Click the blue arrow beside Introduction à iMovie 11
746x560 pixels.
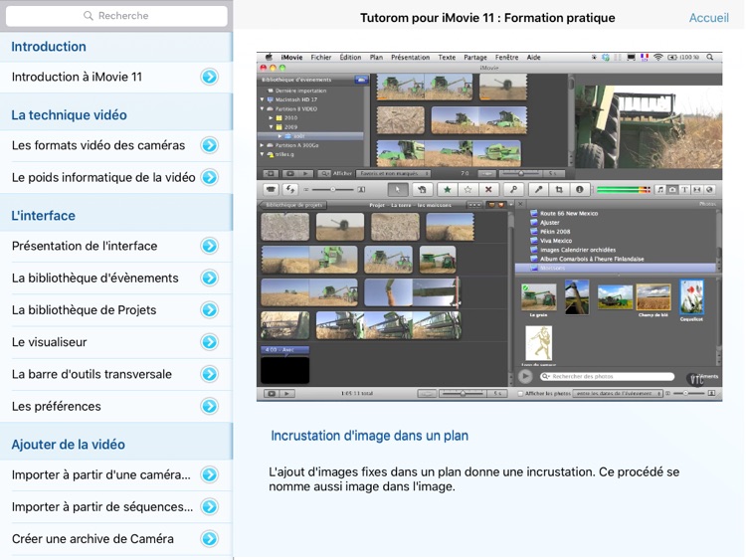(209, 77)
